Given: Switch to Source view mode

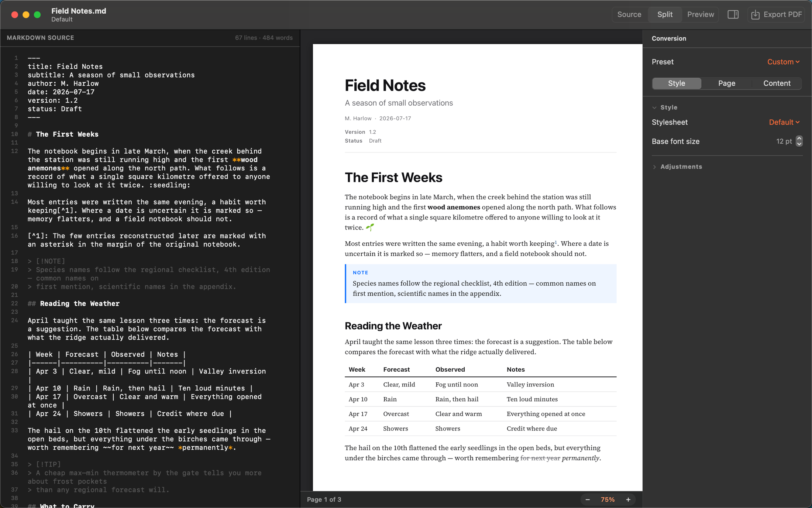Looking at the screenshot, I should 629,14.
